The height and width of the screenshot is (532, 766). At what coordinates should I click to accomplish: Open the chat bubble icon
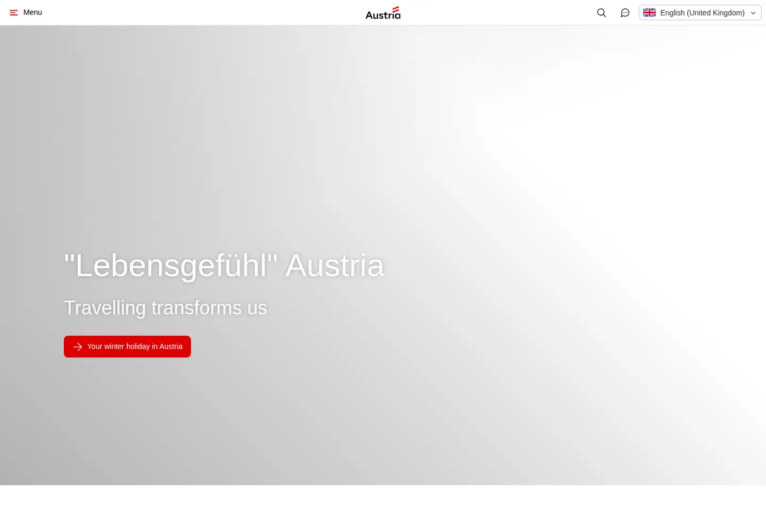pyautogui.click(x=625, y=13)
